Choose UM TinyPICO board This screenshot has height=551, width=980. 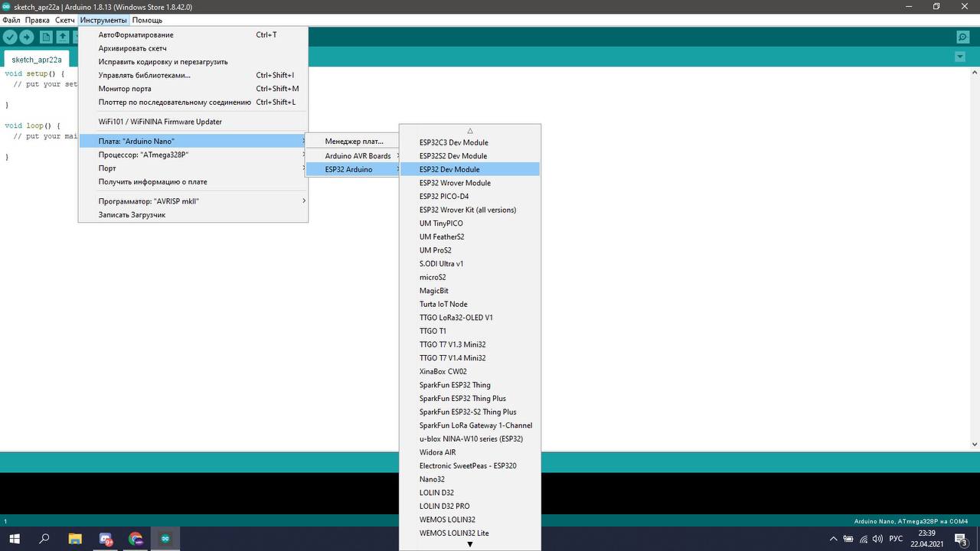pos(470,223)
